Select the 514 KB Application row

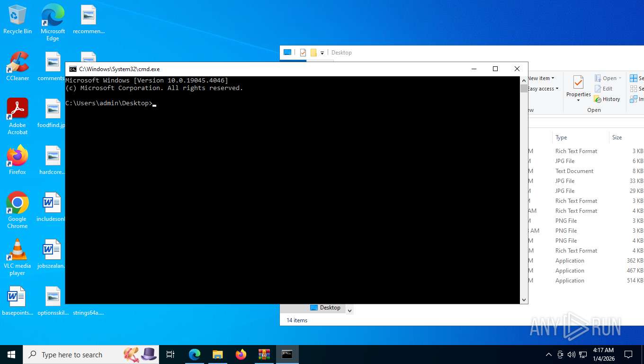(586, 281)
